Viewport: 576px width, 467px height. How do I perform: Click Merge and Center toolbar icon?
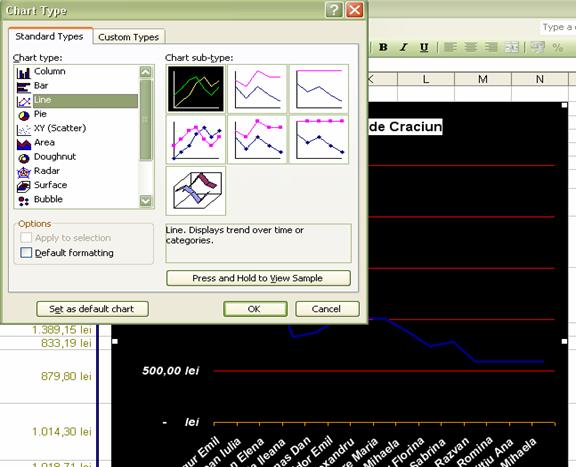pos(511,47)
